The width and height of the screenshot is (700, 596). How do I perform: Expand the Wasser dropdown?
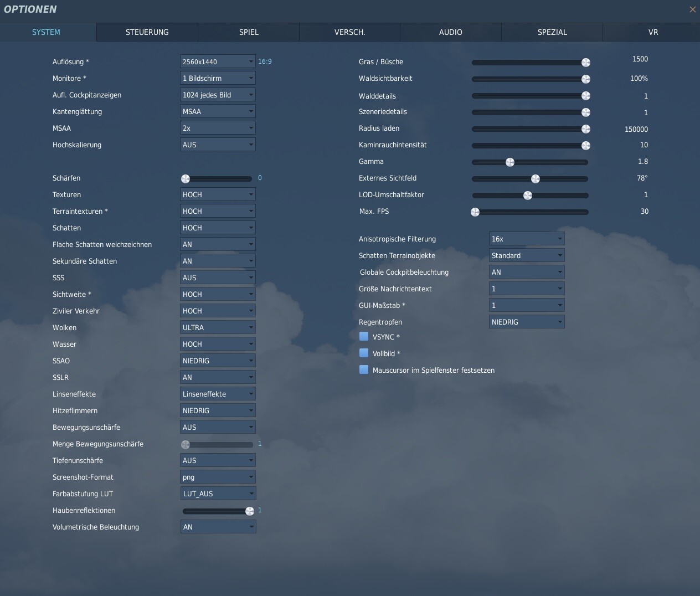click(x=218, y=344)
